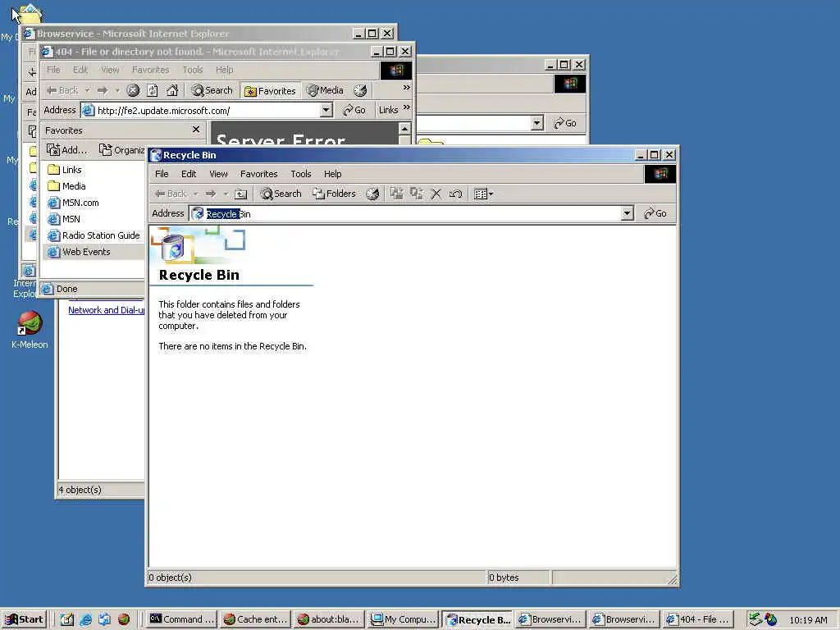Viewport: 840px width, 630px height.
Task: Click Start button
Action: (x=24, y=619)
